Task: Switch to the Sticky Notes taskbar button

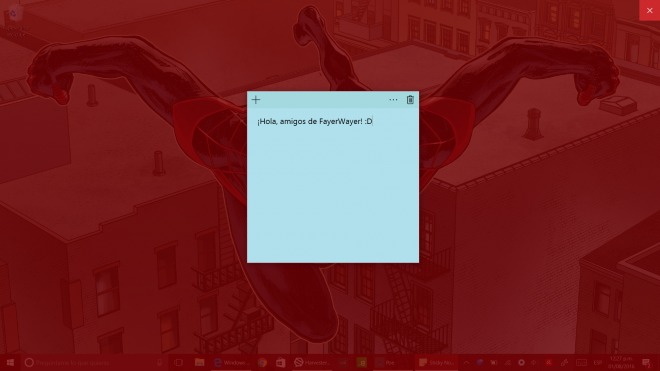Action: tap(436, 363)
